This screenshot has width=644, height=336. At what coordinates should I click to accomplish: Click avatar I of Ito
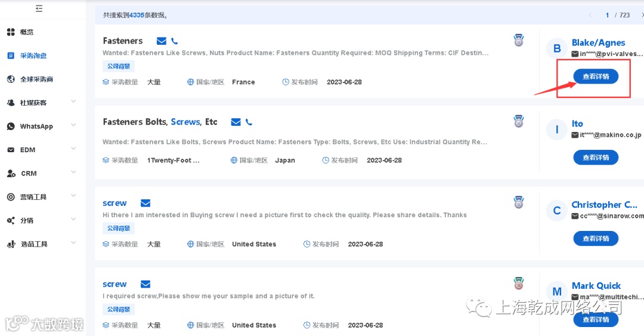click(x=557, y=130)
